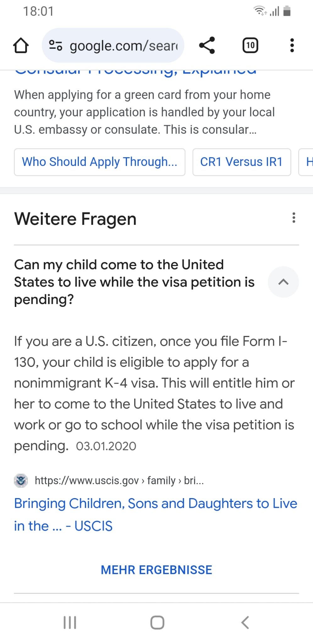Select the 'CR1 Versus IR1' chip
This screenshot has width=313, height=644.
tap(241, 162)
